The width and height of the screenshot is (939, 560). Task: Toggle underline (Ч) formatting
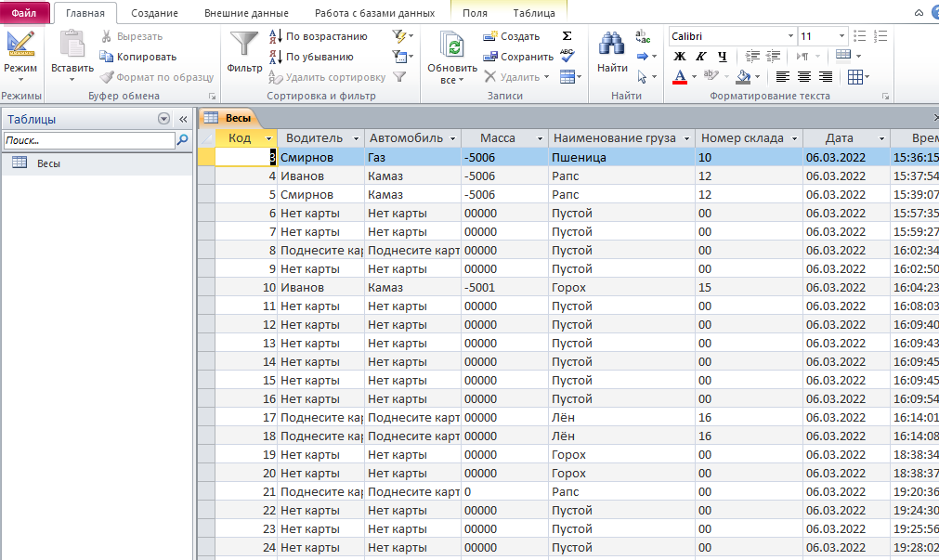723,57
